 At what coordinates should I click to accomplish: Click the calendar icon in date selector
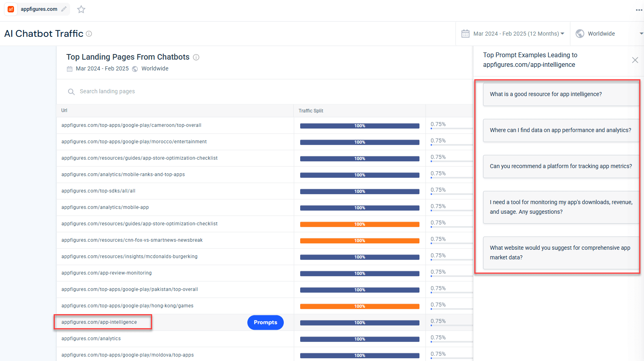click(465, 34)
